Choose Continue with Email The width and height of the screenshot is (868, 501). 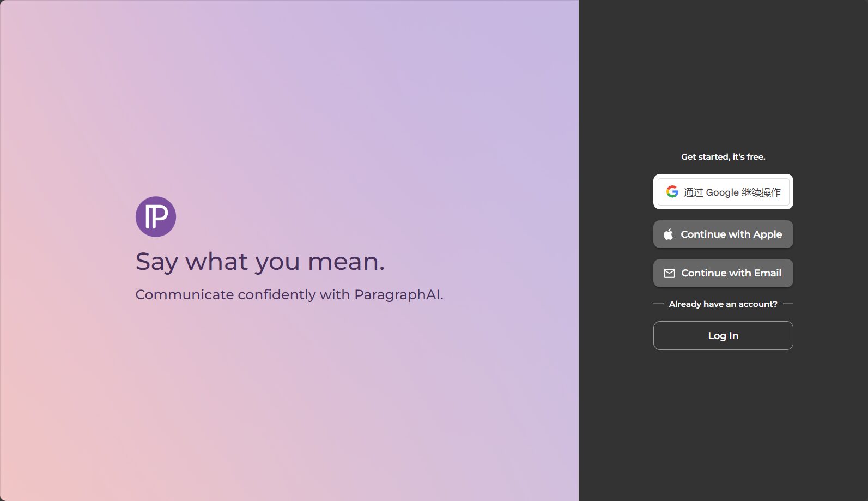click(723, 273)
